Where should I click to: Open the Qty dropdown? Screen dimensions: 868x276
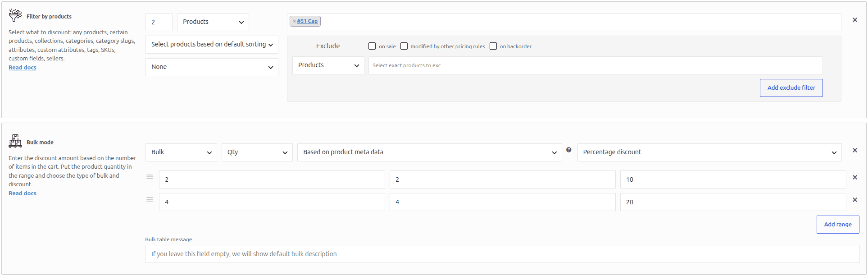click(257, 152)
